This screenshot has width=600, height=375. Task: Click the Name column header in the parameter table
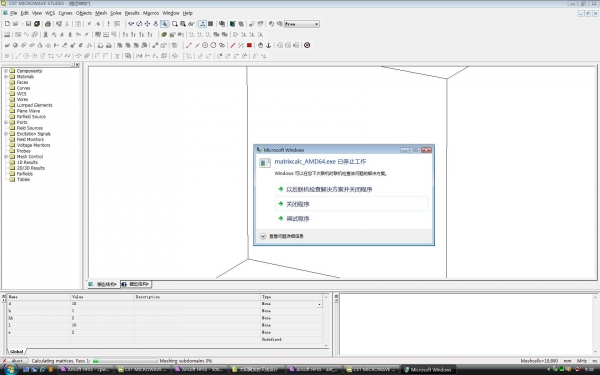(x=38, y=297)
